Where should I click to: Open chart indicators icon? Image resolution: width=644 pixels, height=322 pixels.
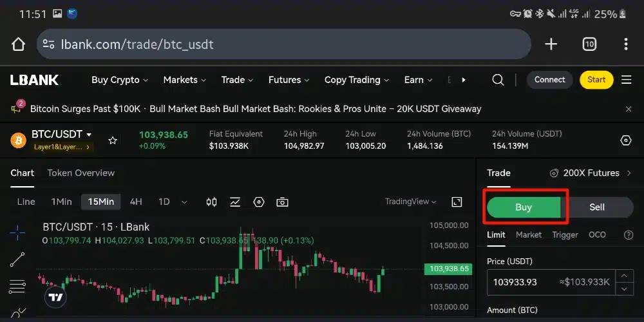235,202
